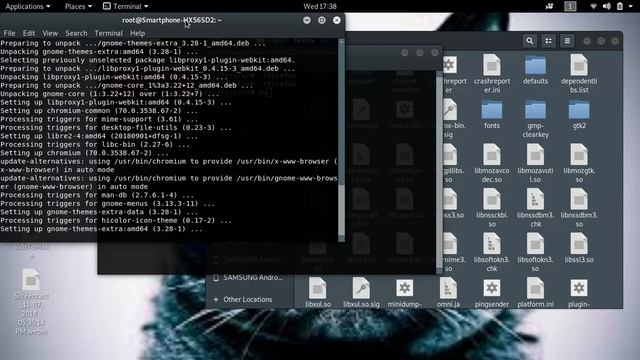Select the libsoftokn3.chk file

492,252
